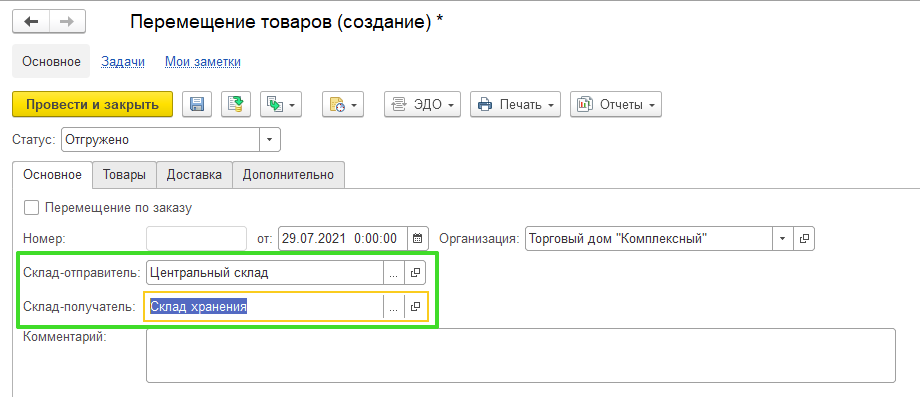Open the Склад-отправитель record icon
920x397 pixels.
tap(415, 273)
